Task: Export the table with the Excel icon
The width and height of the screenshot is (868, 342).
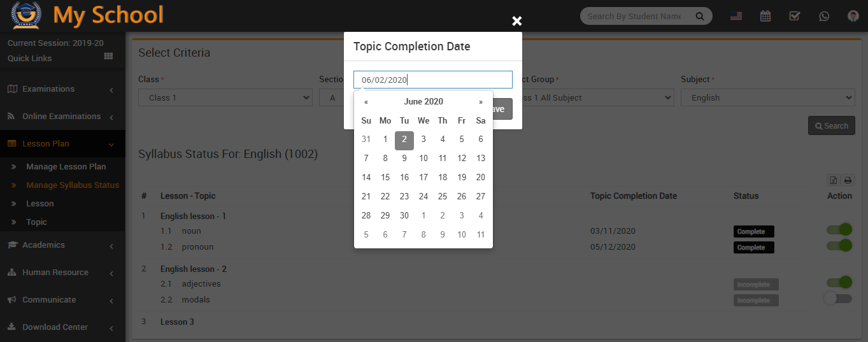Action: click(833, 180)
